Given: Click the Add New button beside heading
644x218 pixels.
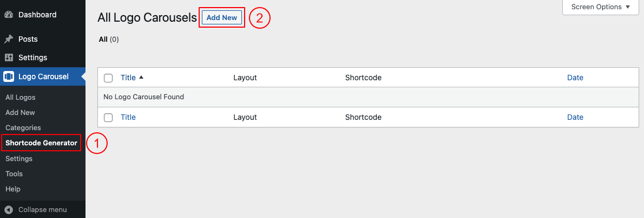Looking at the screenshot, I should pyautogui.click(x=222, y=18).
